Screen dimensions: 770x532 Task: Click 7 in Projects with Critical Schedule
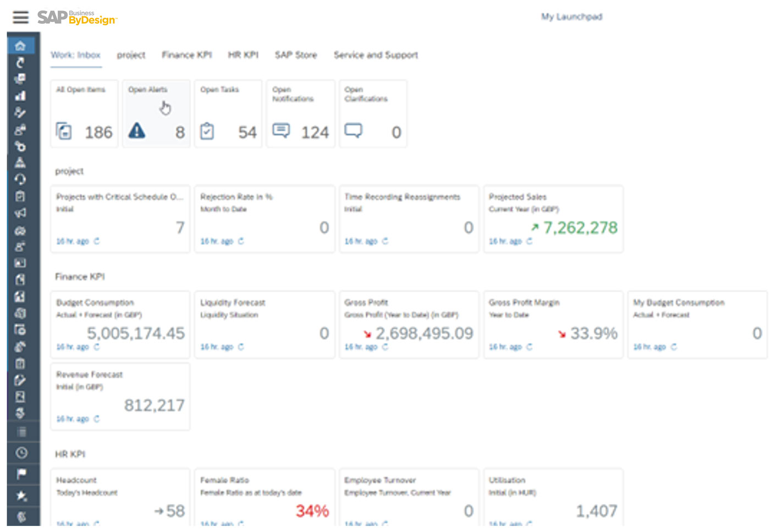[x=180, y=227]
